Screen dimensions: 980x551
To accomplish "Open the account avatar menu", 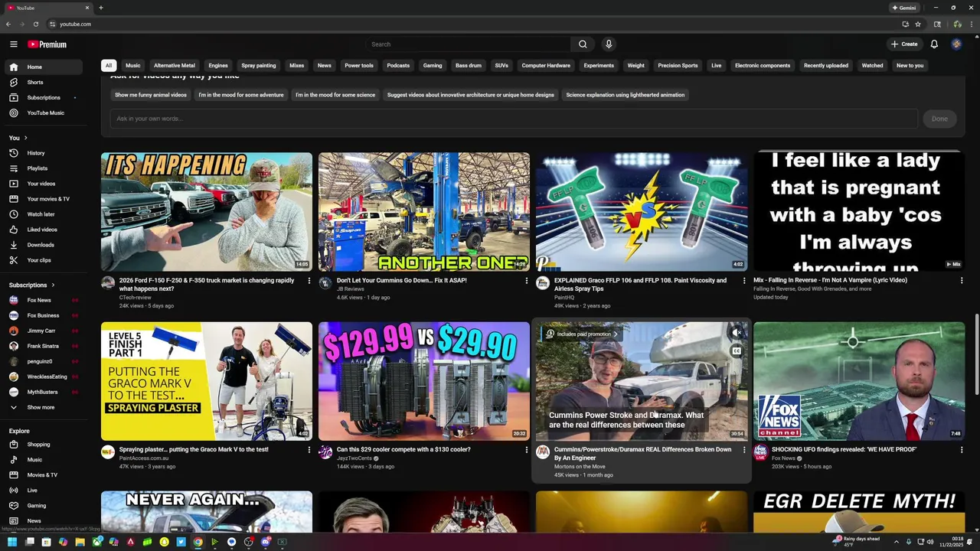I will [x=956, y=44].
